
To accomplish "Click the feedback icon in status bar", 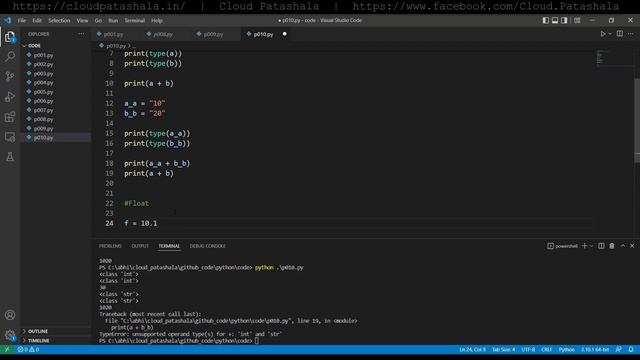I will (x=619, y=349).
